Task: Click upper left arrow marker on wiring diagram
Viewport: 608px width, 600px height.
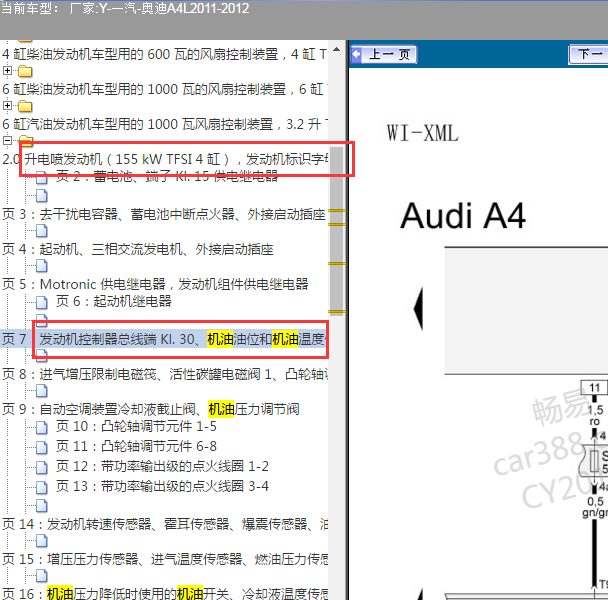Action: pyautogui.click(x=418, y=308)
